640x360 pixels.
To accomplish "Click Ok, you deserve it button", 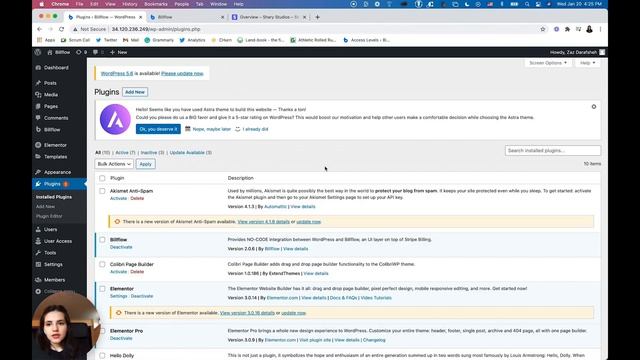I will 158,129.
